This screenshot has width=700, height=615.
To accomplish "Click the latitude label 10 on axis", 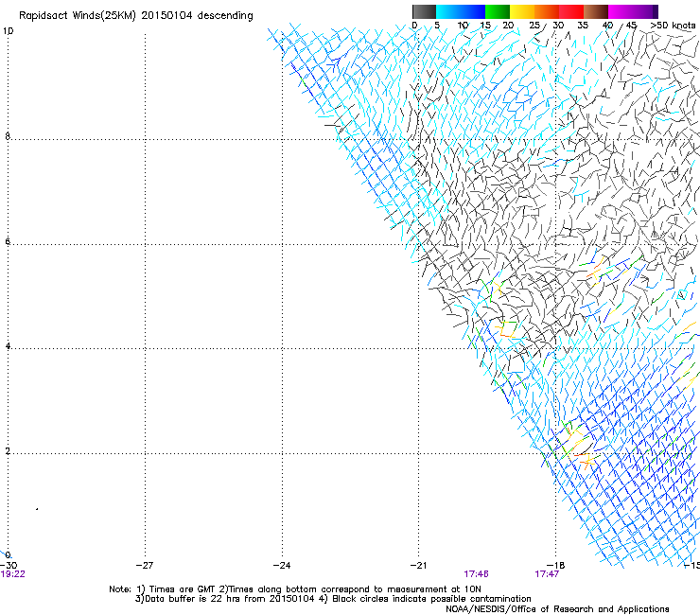I will click(x=8, y=31).
